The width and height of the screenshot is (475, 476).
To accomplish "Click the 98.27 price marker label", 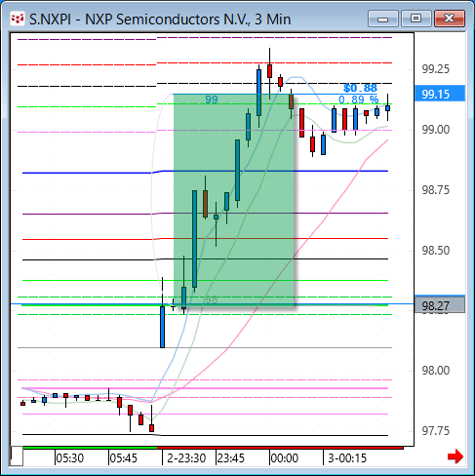I will (440, 305).
